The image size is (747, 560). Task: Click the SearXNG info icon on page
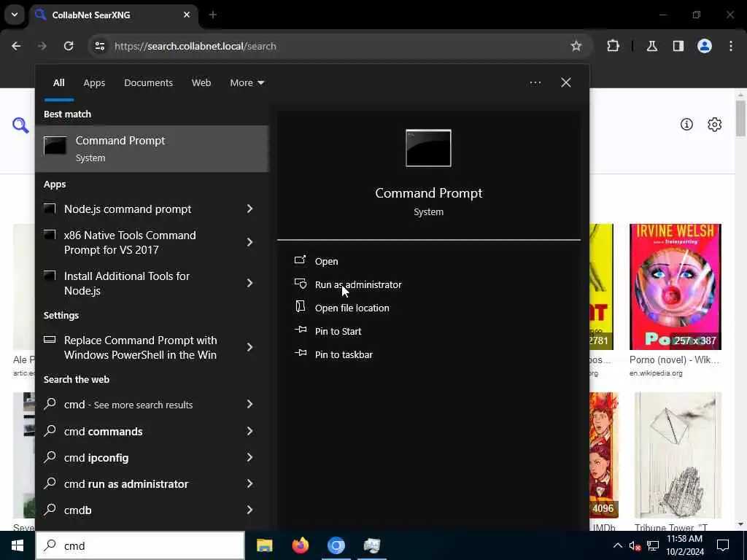[686, 124]
